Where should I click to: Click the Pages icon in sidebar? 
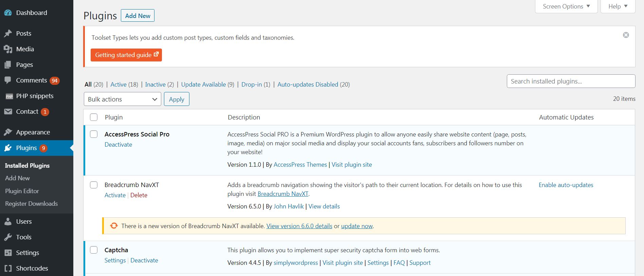click(x=8, y=65)
